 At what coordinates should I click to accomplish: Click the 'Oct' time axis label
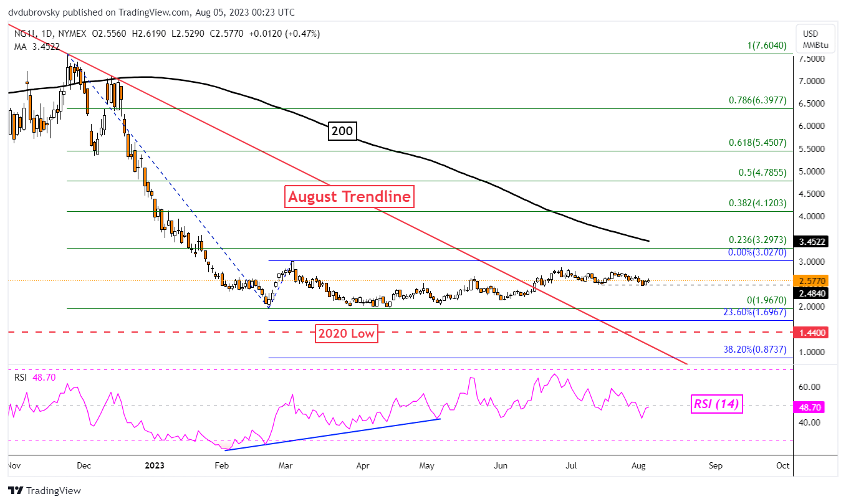tap(783, 466)
